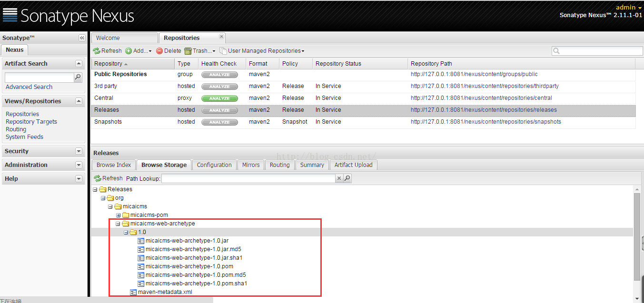Screen dimensions: 644x303
Task: Close the Repositories tab
Action: (x=221, y=37)
